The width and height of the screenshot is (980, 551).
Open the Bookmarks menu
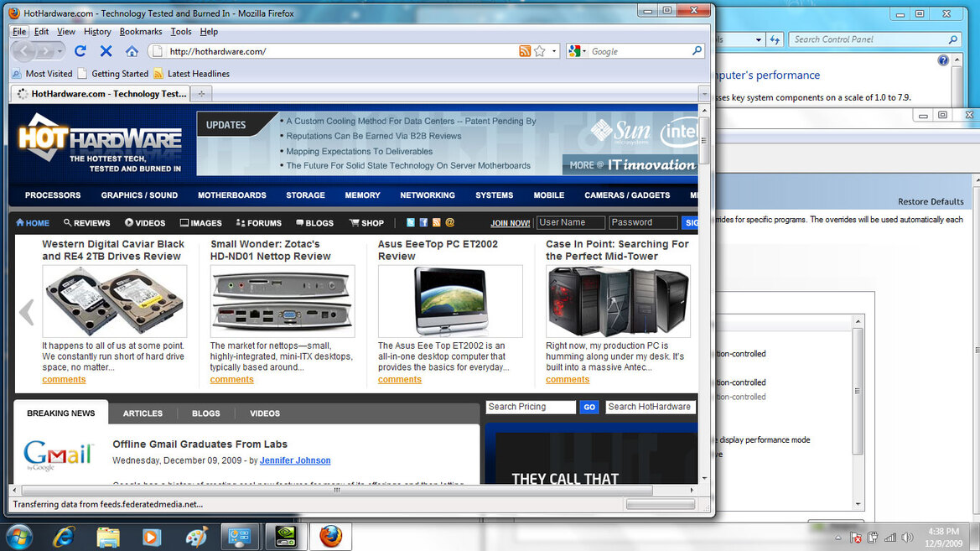point(141,31)
